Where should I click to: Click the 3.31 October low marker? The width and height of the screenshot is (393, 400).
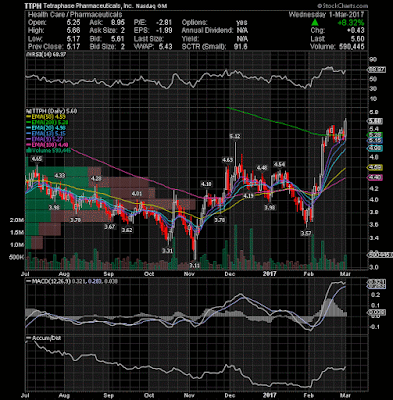[167, 251]
